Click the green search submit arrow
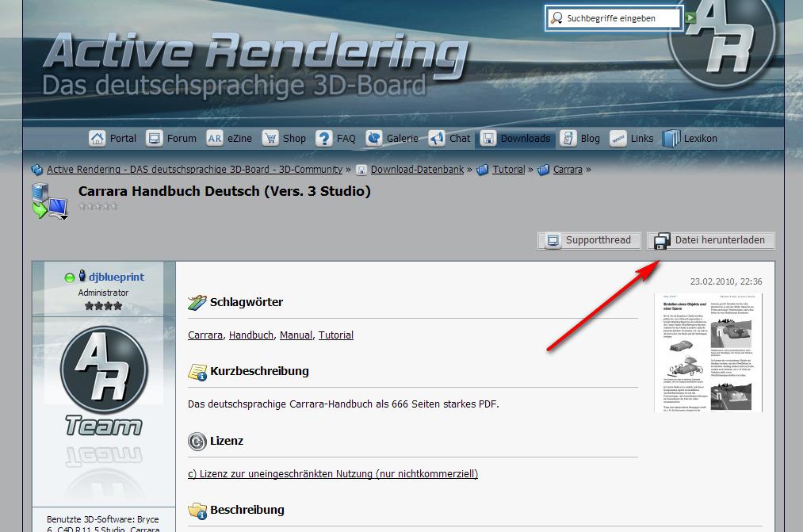Image resolution: width=803 pixels, height=532 pixels. [691, 18]
